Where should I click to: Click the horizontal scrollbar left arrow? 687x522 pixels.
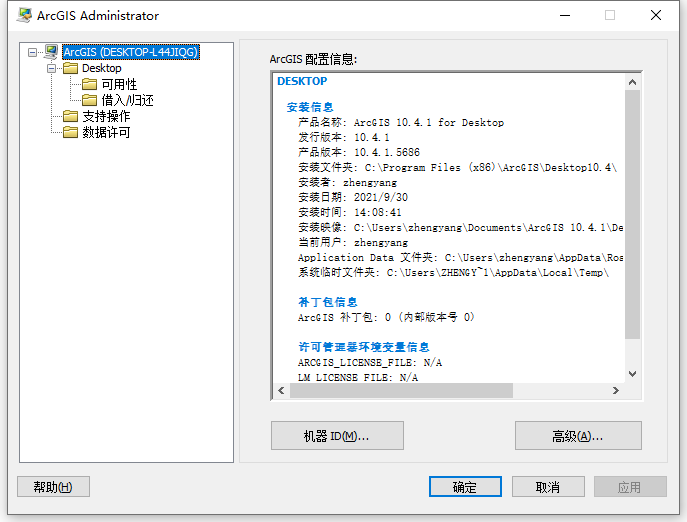[281, 390]
